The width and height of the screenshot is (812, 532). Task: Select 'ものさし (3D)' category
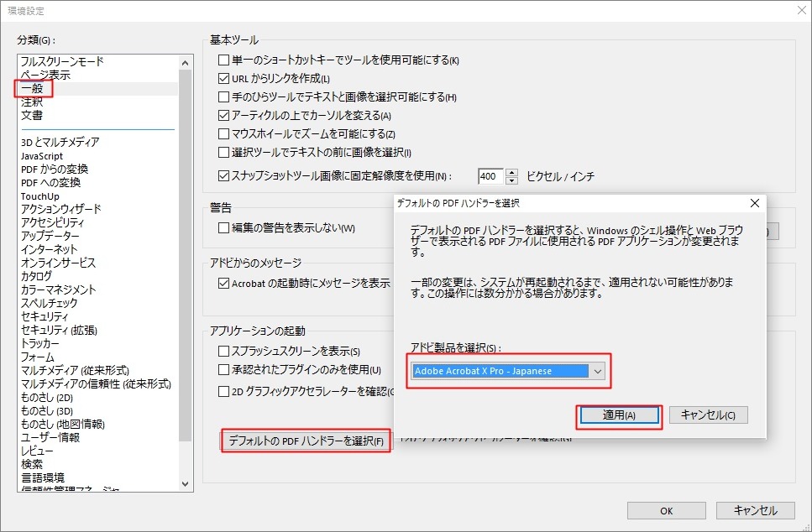tap(47, 411)
